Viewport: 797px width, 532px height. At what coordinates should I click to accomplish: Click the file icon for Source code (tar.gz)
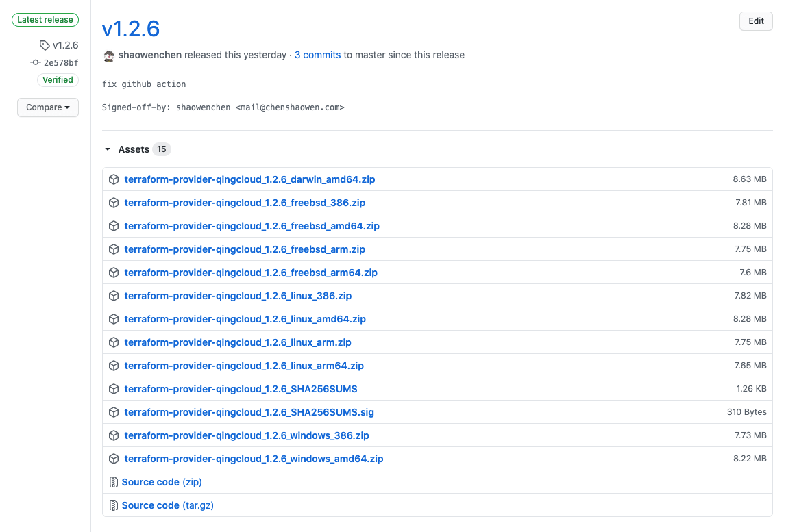tap(113, 505)
